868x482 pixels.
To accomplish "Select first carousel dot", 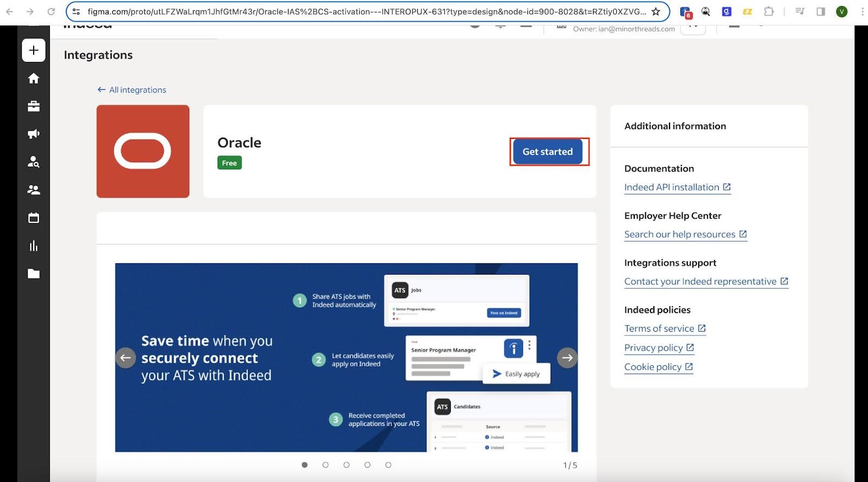I will 304,465.
